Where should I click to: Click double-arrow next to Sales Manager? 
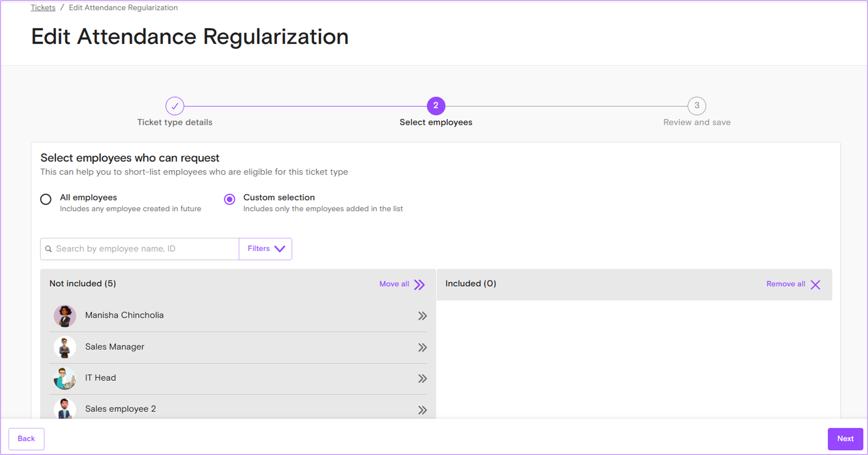[422, 348]
